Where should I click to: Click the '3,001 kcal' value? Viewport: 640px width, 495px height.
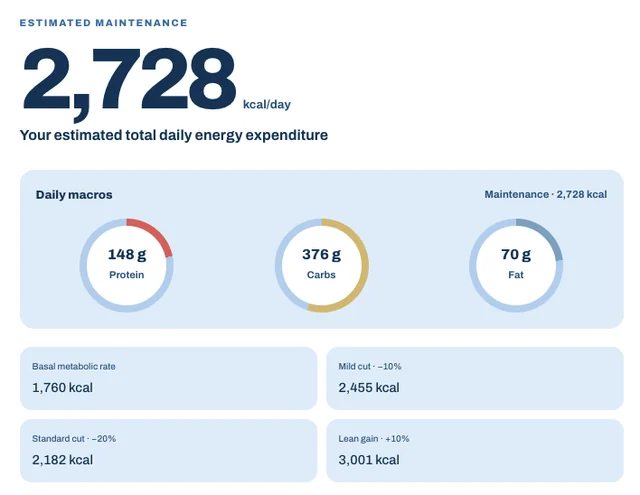point(369,459)
